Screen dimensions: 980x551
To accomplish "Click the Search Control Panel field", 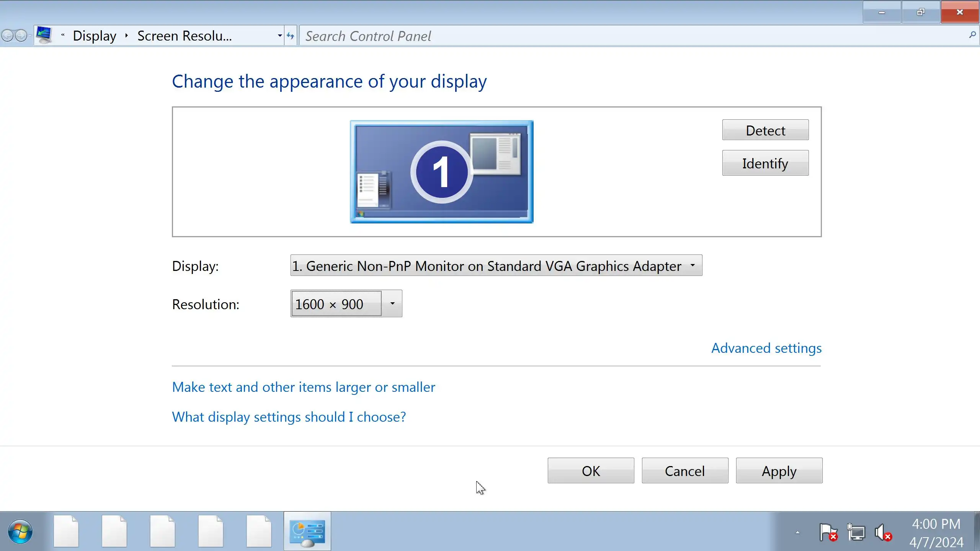I will 612,36.
